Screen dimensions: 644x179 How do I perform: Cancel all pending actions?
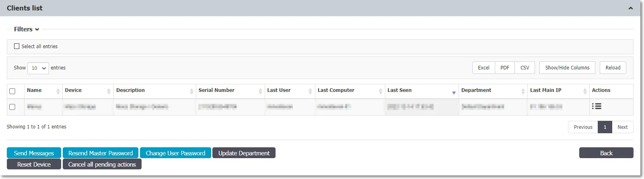[x=102, y=164]
